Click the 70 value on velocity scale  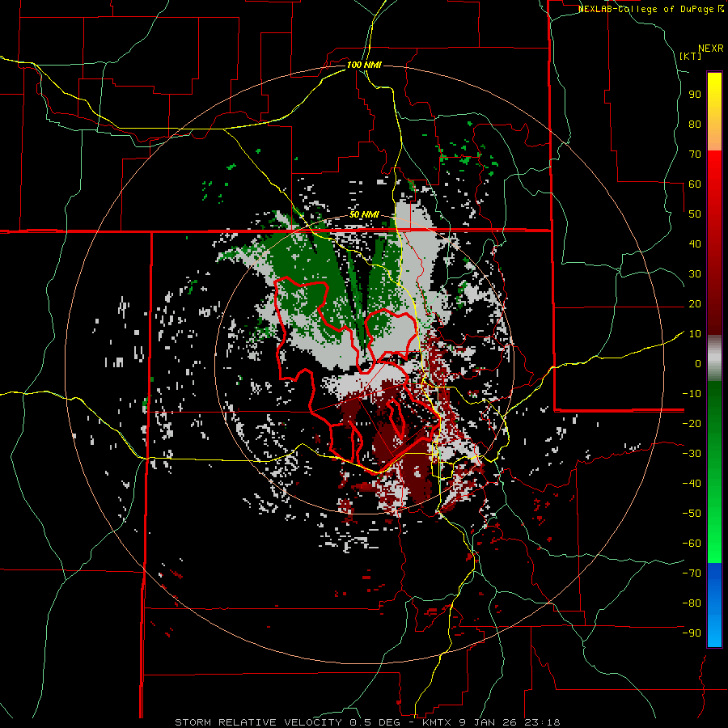point(695,154)
